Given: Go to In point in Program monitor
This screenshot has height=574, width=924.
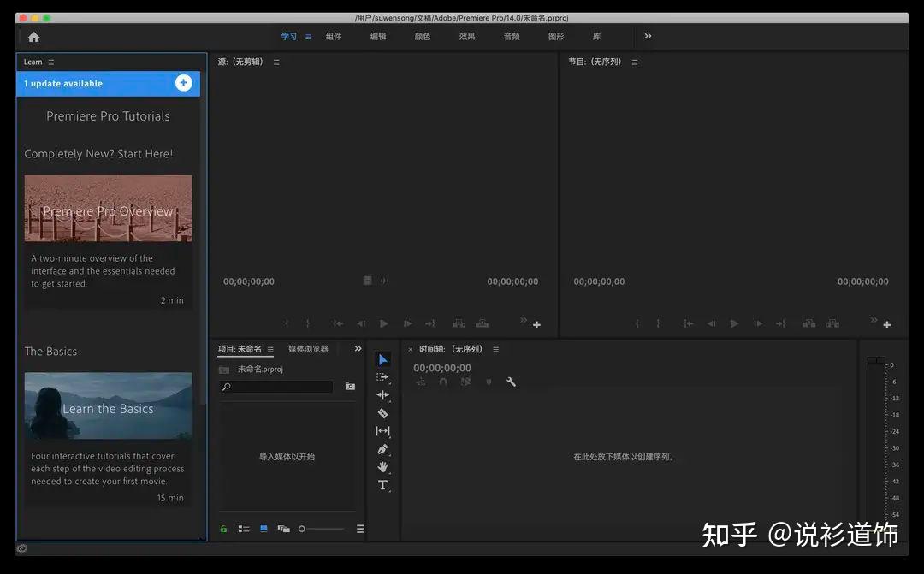Looking at the screenshot, I should [688, 323].
